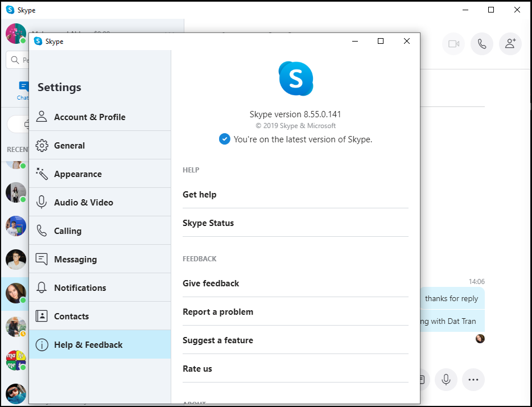
Task: Select contact avatar wearing straw hat
Action: (x=16, y=327)
